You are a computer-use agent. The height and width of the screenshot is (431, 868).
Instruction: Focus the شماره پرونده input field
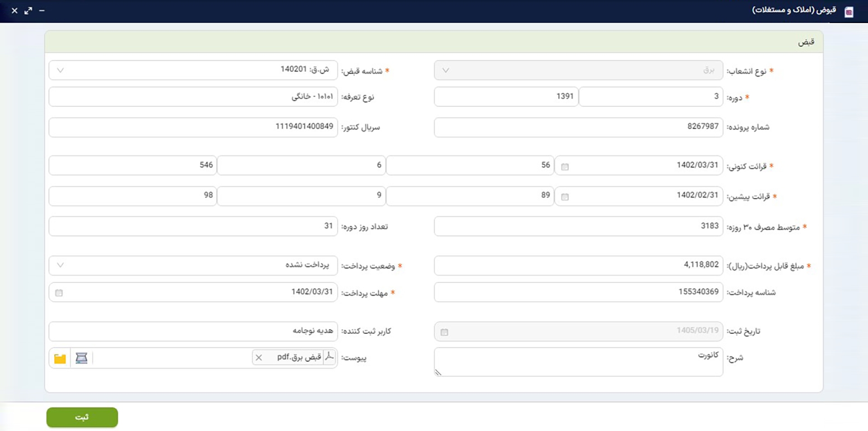(x=578, y=127)
